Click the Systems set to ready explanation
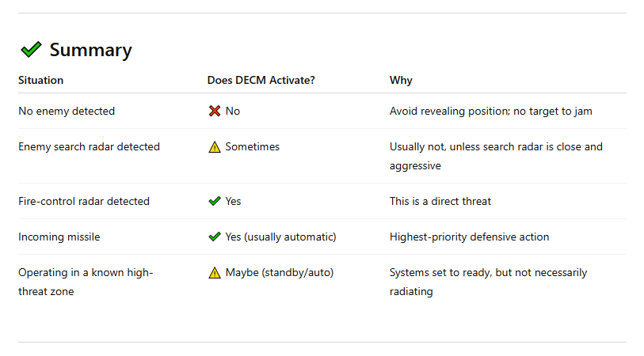The width and height of the screenshot is (644, 356). click(x=488, y=282)
